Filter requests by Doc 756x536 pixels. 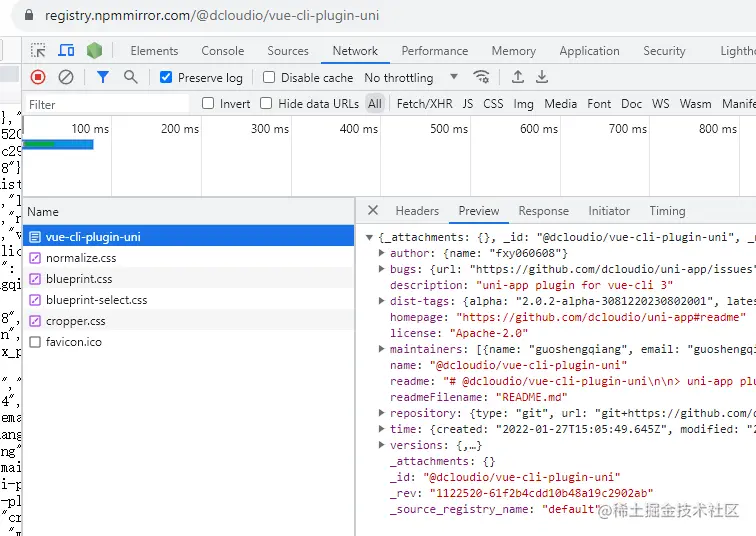click(x=632, y=104)
